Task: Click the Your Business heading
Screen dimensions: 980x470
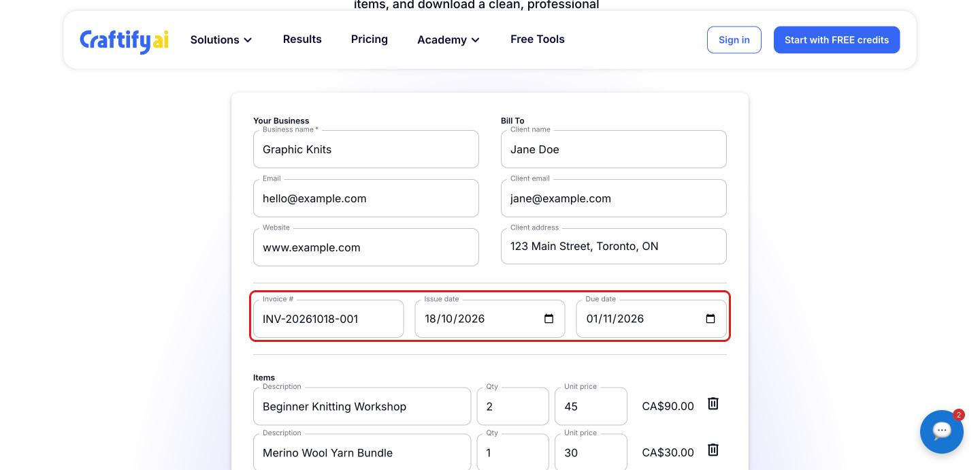Action: (x=281, y=121)
